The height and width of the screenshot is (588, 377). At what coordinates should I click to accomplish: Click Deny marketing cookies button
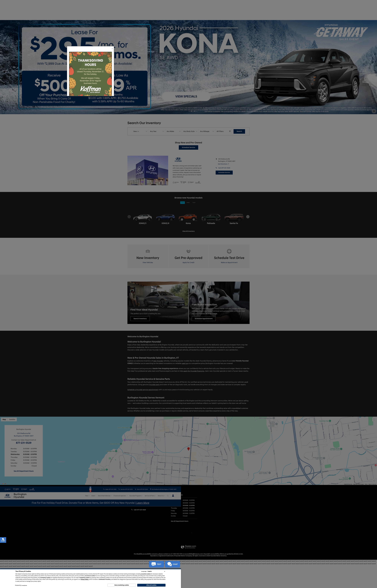tap(122, 585)
